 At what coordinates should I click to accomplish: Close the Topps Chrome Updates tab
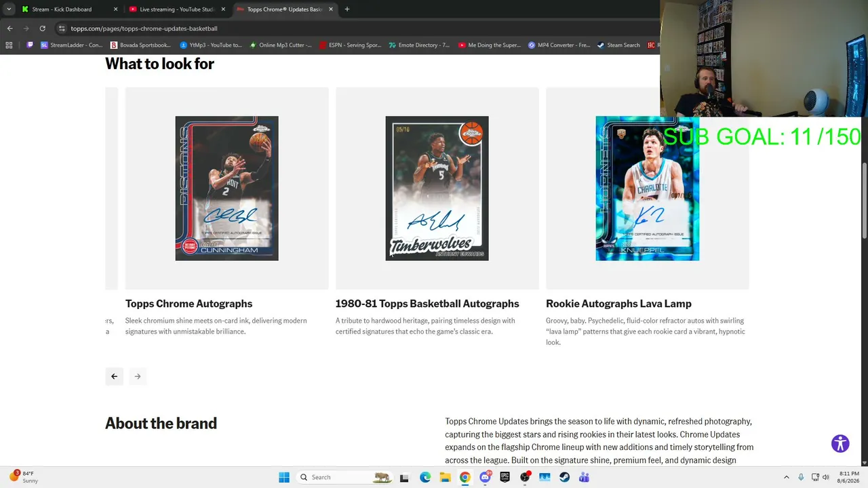[331, 9]
